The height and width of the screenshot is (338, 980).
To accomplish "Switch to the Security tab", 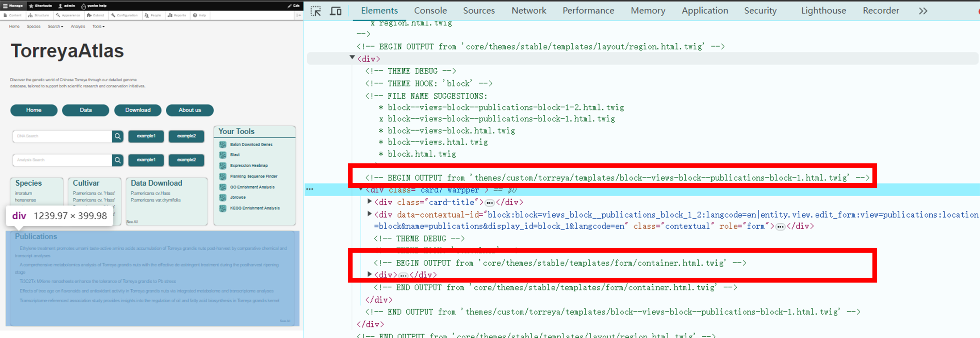I will [760, 11].
